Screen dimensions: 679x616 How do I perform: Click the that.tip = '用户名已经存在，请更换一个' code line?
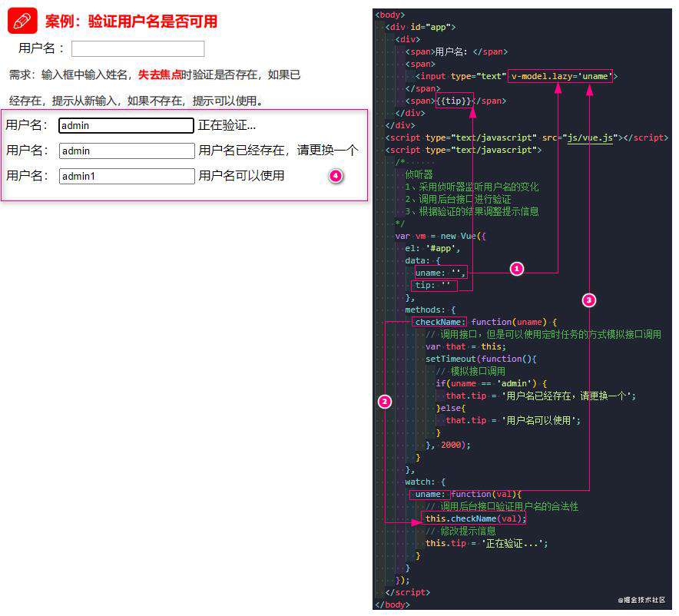pyautogui.click(x=541, y=396)
